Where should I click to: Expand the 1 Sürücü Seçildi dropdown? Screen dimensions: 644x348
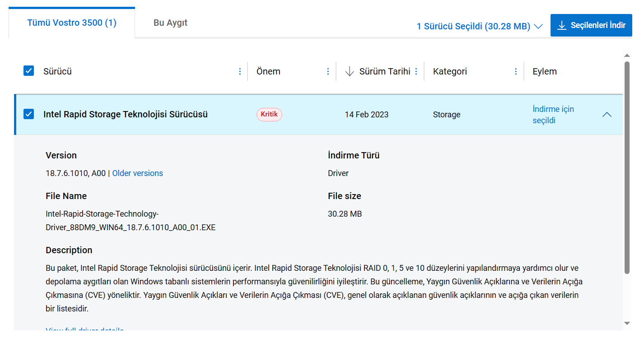[538, 27]
